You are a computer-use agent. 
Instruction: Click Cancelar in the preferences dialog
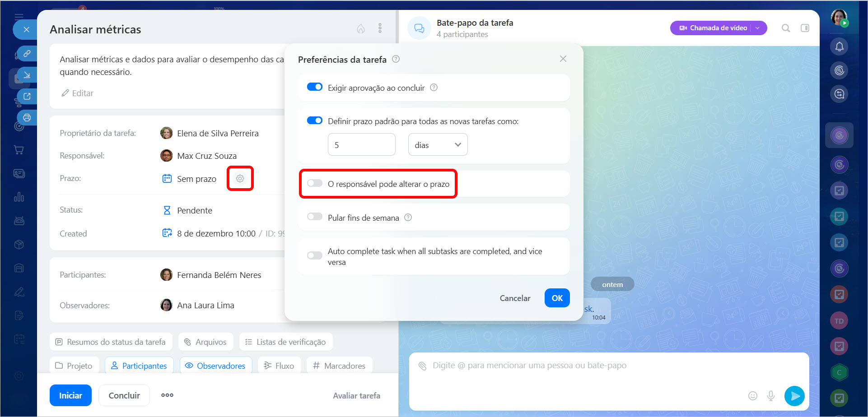point(515,298)
